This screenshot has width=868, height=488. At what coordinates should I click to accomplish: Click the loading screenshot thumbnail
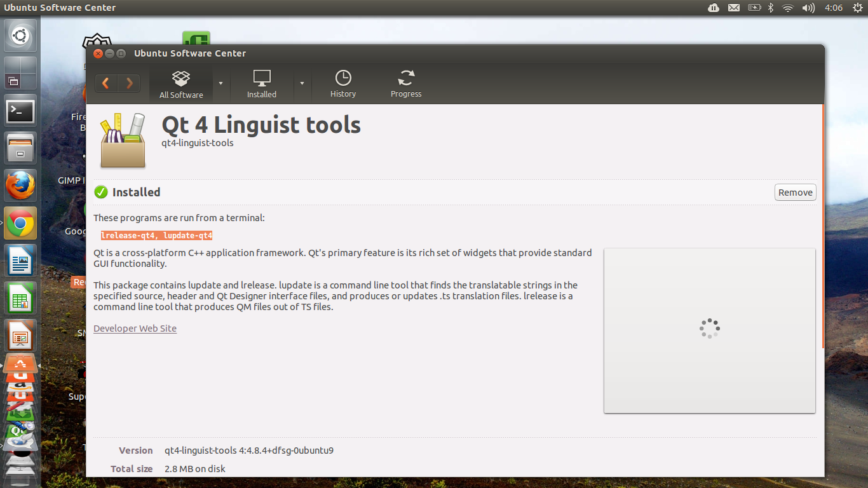(709, 330)
